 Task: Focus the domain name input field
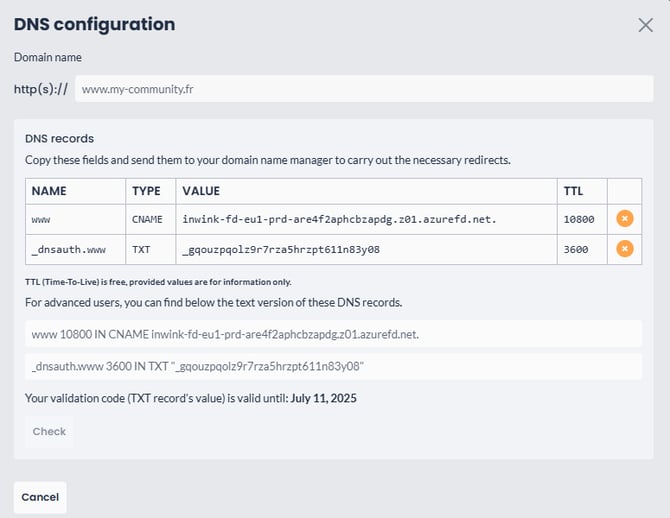[x=364, y=89]
